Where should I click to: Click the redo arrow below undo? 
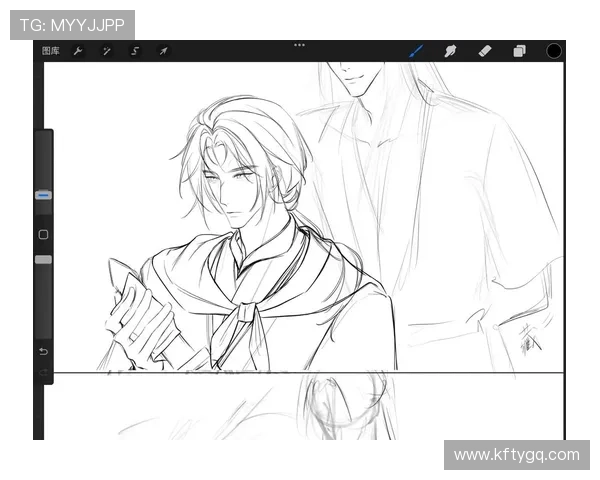[x=43, y=372]
